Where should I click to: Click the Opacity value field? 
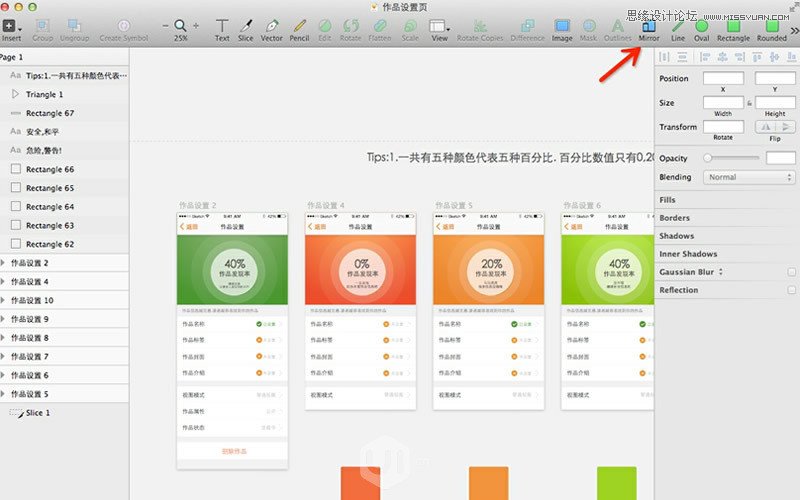pyautogui.click(x=780, y=158)
